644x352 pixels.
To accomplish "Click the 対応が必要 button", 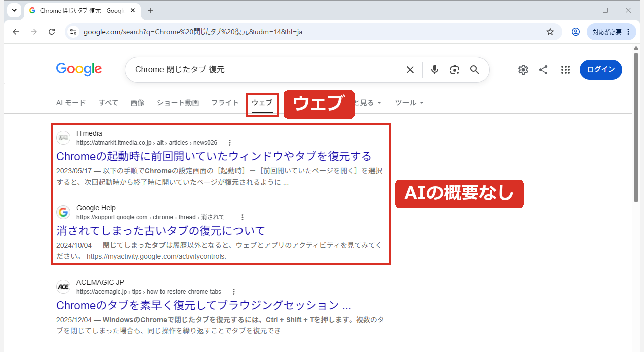I will [x=611, y=32].
